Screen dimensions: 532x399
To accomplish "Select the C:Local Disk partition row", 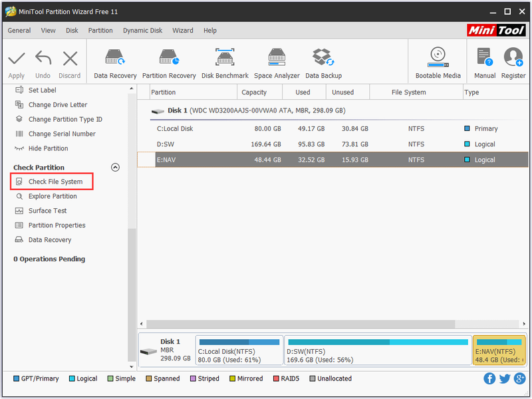I will [332, 128].
